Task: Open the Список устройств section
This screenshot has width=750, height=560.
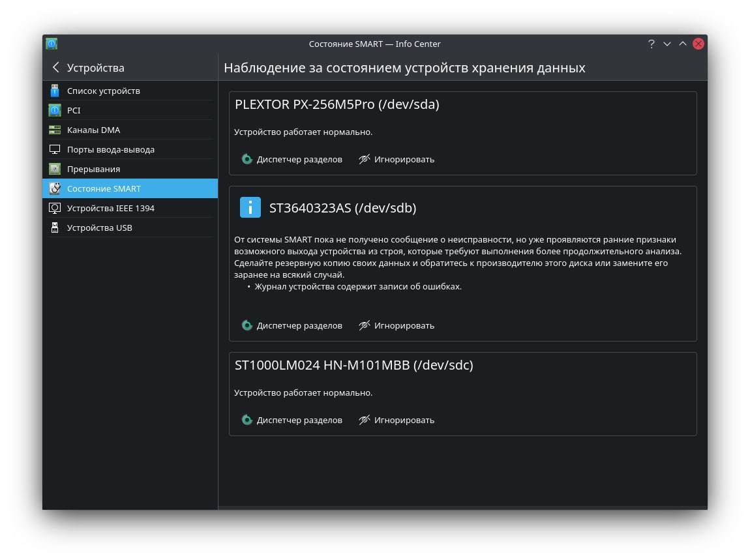Action: tap(130, 91)
